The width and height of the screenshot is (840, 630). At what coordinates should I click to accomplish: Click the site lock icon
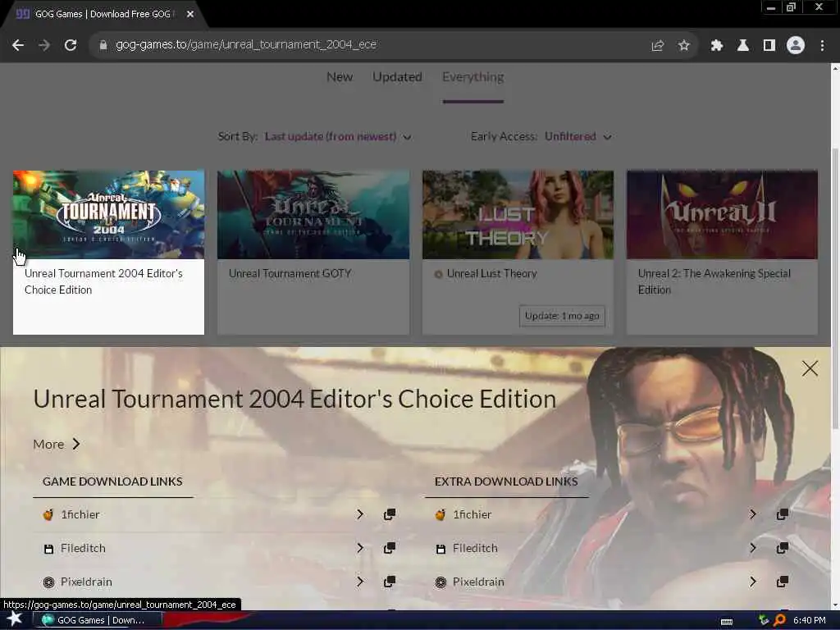(103, 45)
